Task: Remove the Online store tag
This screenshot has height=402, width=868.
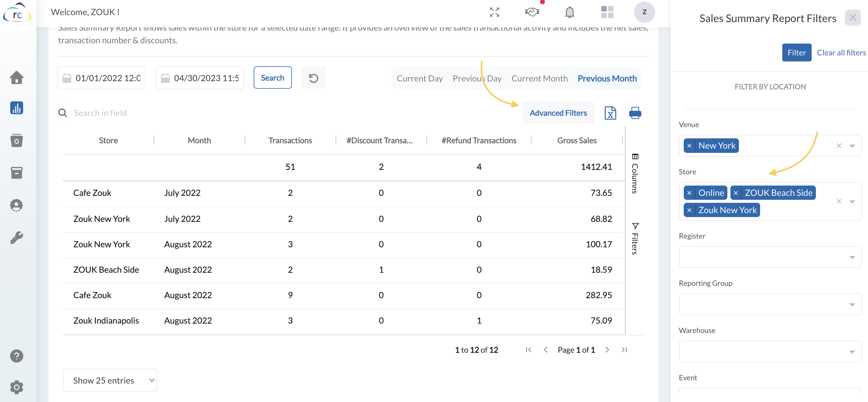Action: tap(689, 193)
